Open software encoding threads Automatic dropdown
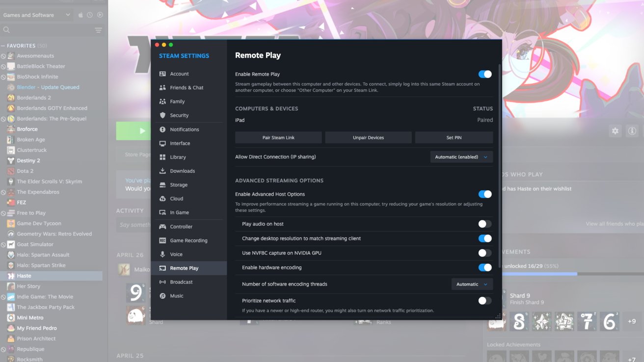The height and width of the screenshot is (362, 644). pyautogui.click(x=472, y=284)
